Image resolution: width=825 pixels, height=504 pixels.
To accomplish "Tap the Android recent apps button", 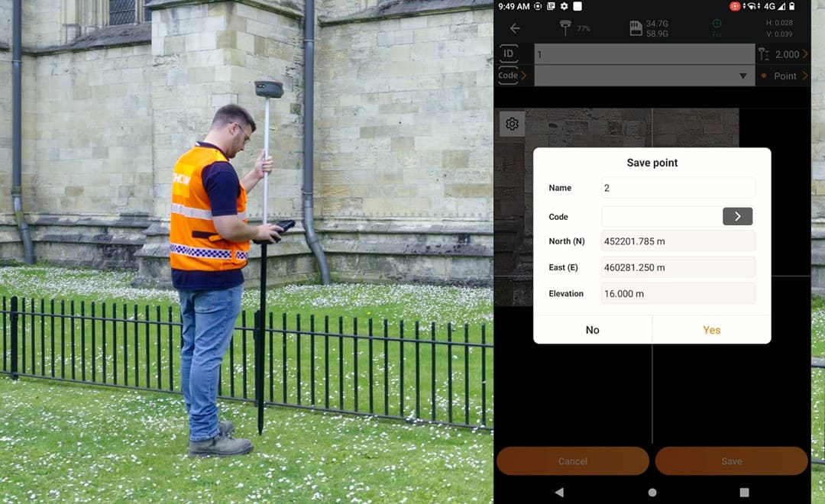I will coord(744,493).
